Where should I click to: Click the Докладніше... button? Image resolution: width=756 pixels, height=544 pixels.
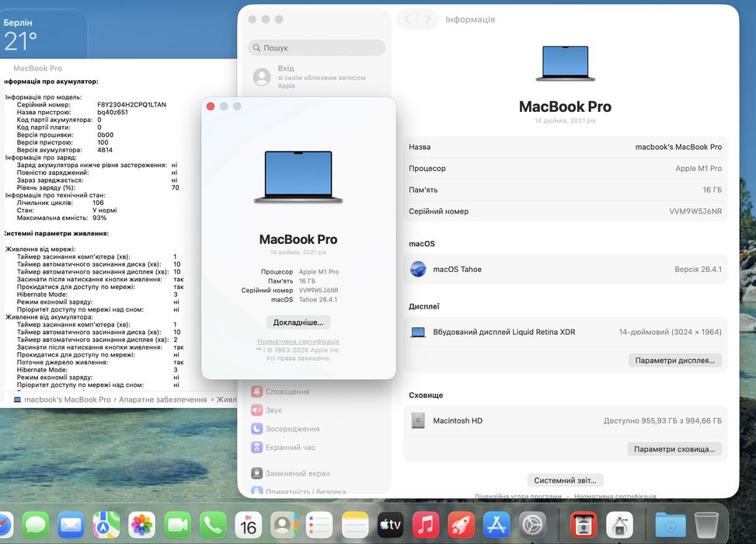click(x=298, y=323)
